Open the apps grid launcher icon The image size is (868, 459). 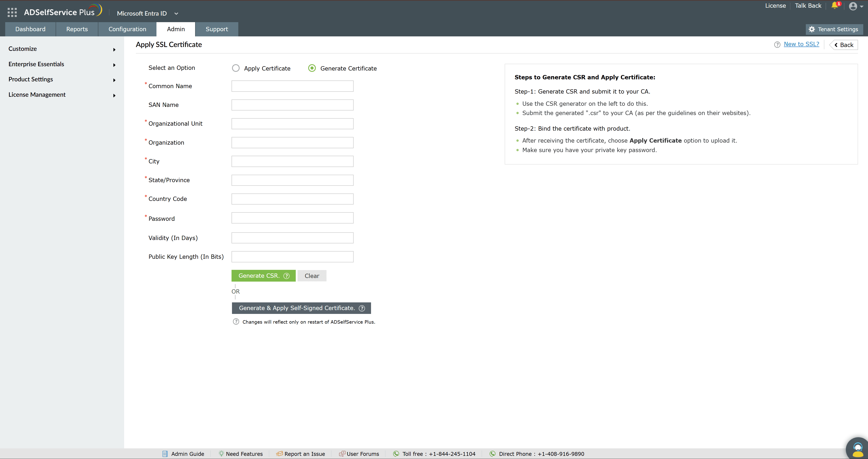pos(12,12)
